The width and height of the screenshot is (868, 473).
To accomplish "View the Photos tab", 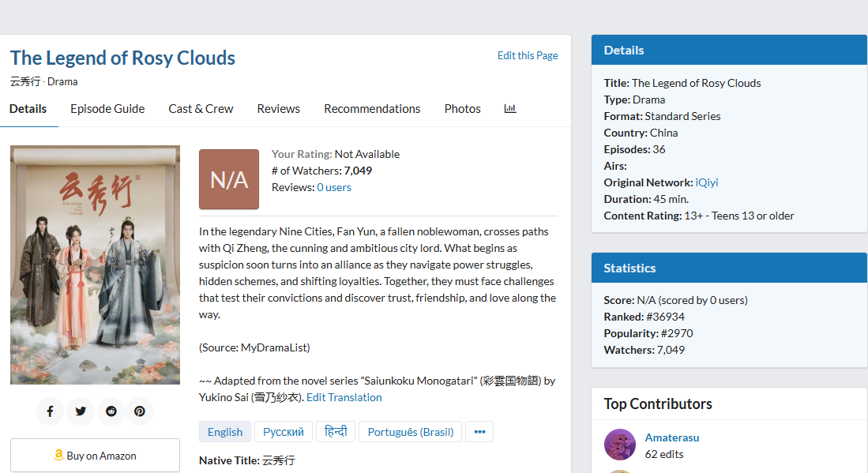I will pos(462,109).
